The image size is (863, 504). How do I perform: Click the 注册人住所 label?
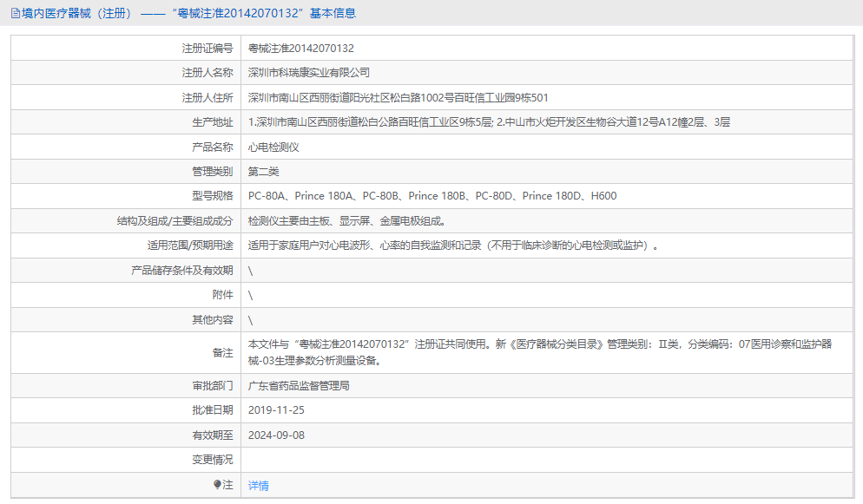pos(208,98)
